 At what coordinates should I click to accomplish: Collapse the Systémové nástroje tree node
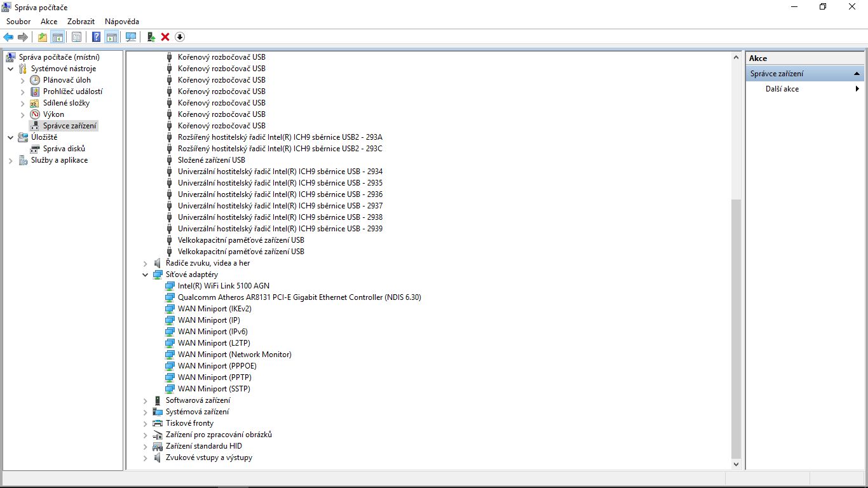[x=11, y=69]
